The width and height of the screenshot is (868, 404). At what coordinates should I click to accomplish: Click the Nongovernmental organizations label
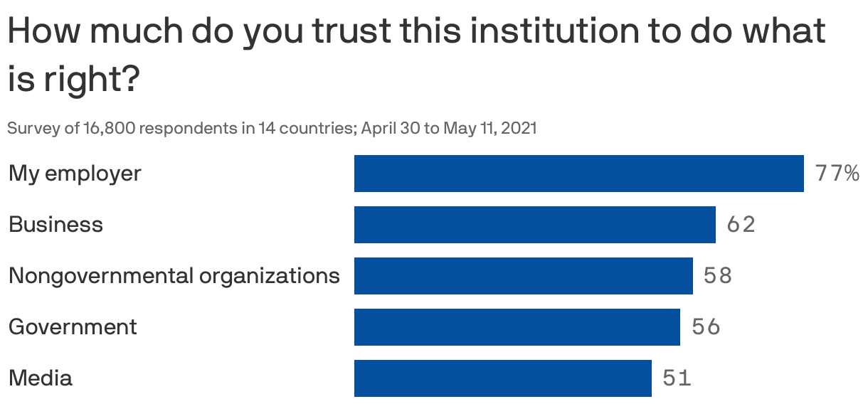click(x=174, y=276)
